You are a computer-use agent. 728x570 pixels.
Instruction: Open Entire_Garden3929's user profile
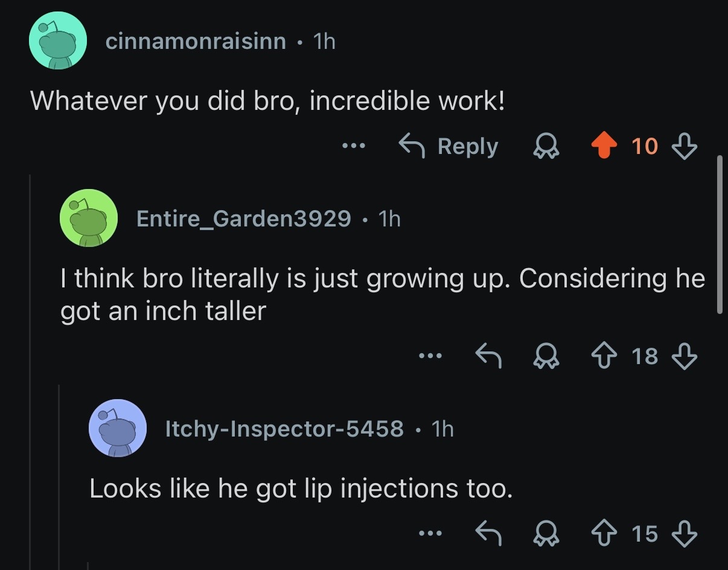tap(243, 218)
